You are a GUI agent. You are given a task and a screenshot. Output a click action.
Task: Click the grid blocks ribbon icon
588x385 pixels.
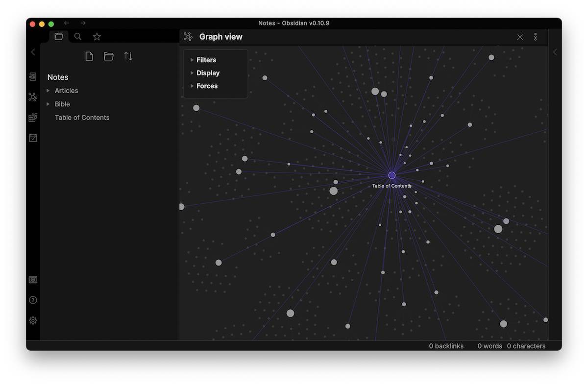[x=33, y=118]
